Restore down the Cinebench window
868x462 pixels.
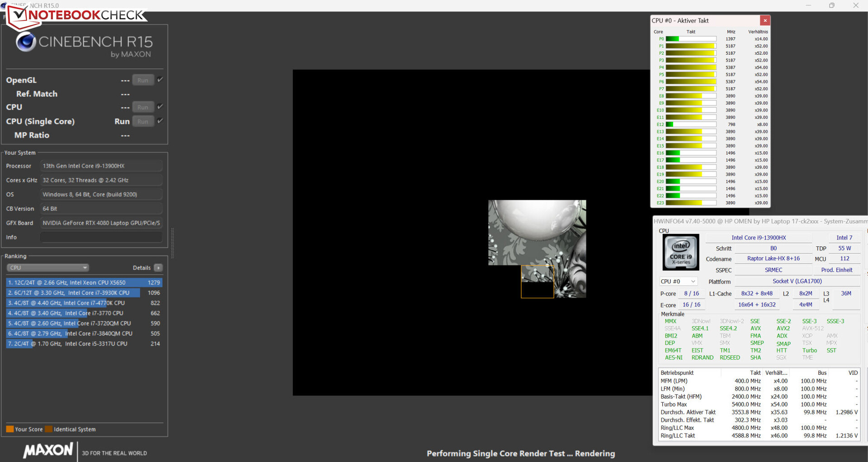832,5
